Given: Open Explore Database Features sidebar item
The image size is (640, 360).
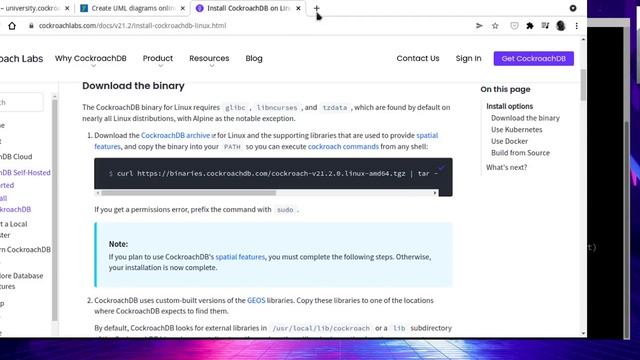Looking at the screenshot, I should 21,281.
